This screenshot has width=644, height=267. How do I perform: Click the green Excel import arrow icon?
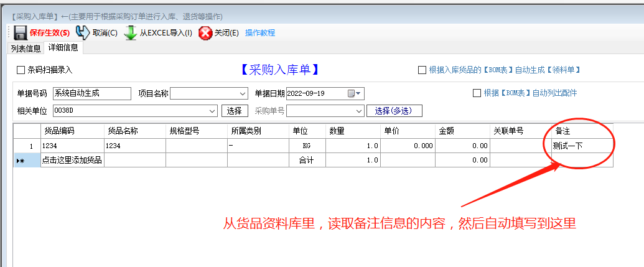(x=131, y=33)
